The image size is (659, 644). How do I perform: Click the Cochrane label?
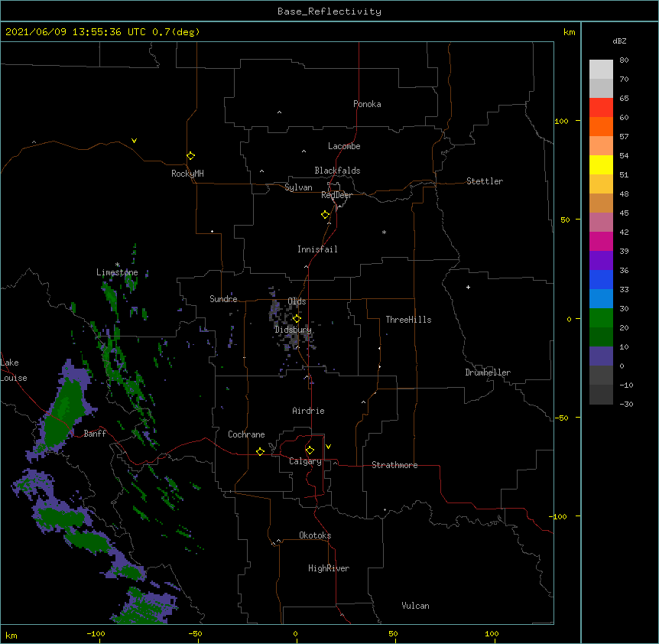tap(246, 434)
